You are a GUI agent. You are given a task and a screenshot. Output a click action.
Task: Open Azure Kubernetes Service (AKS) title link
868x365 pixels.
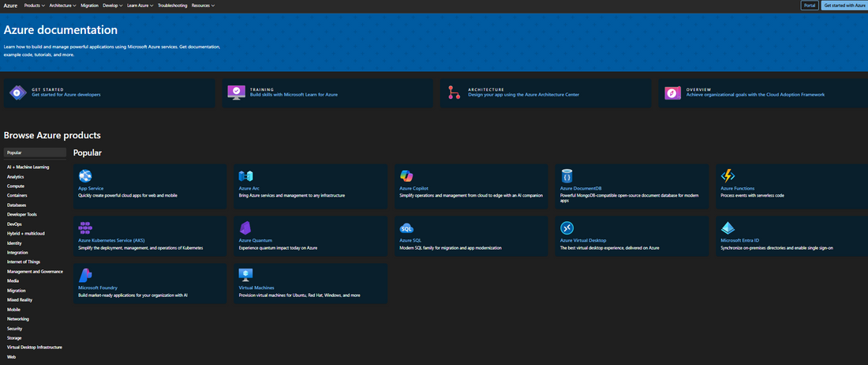[x=111, y=241]
